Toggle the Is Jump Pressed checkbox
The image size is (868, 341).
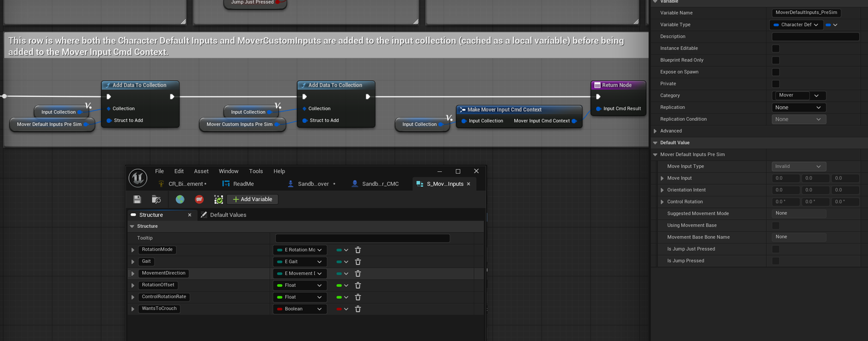pyautogui.click(x=776, y=261)
